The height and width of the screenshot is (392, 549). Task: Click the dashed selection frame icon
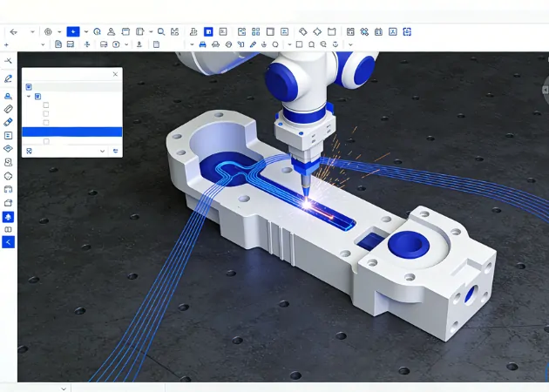coord(407,32)
